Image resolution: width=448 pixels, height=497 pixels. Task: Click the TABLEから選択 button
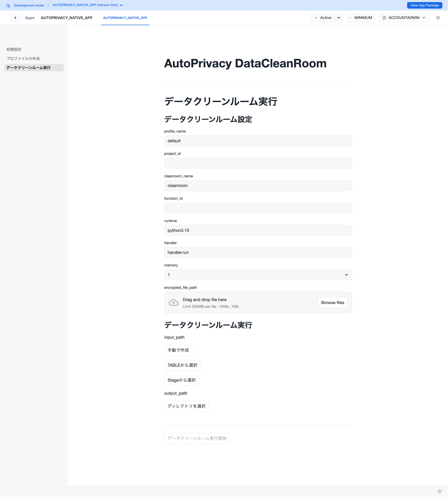coord(182,365)
